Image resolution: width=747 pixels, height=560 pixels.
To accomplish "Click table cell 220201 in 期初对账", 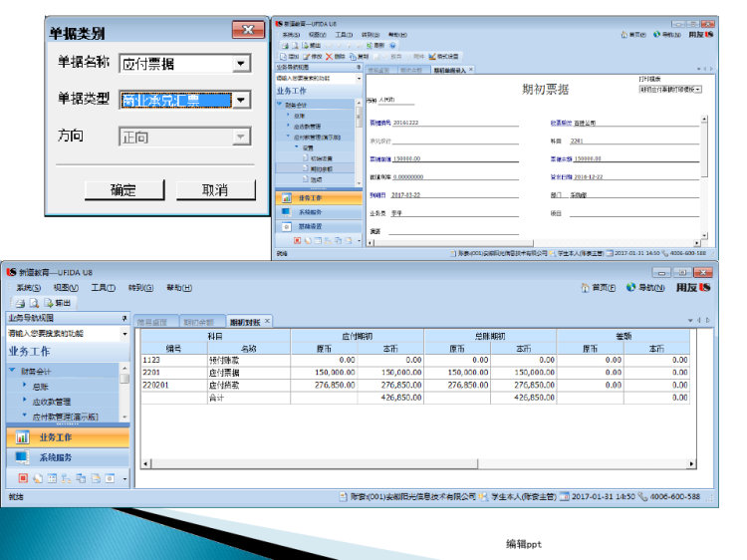I will 174,385.
